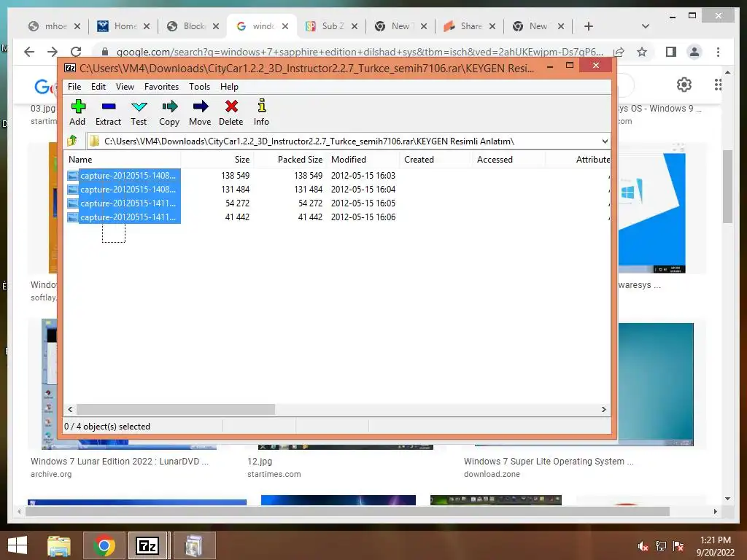Reload the Chrome page

tap(76, 52)
